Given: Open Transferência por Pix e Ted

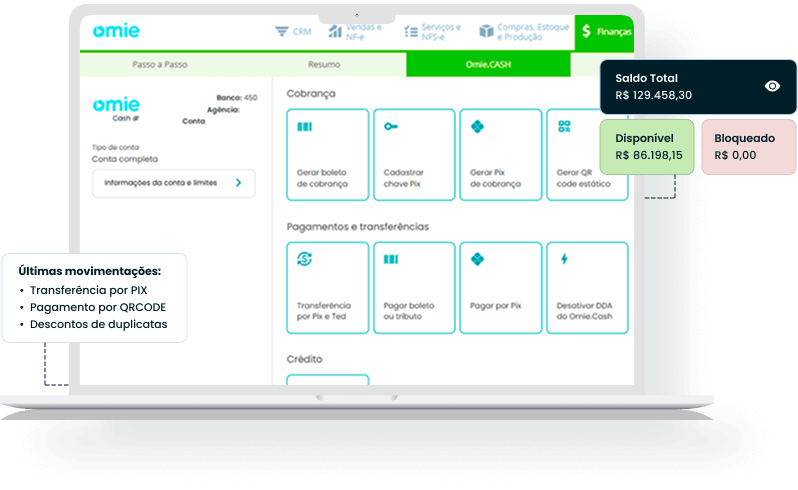Looking at the screenshot, I should [328, 288].
